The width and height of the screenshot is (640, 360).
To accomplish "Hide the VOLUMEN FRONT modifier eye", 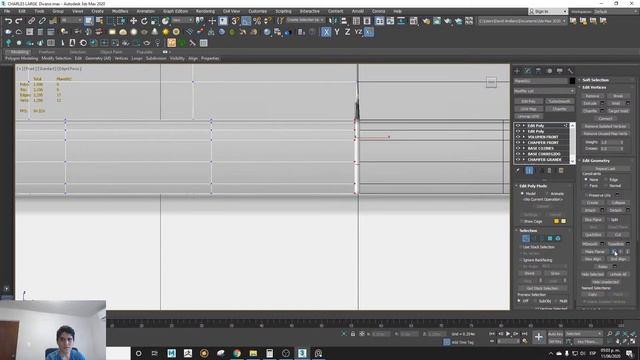I will pyautogui.click(x=518, y=137).
